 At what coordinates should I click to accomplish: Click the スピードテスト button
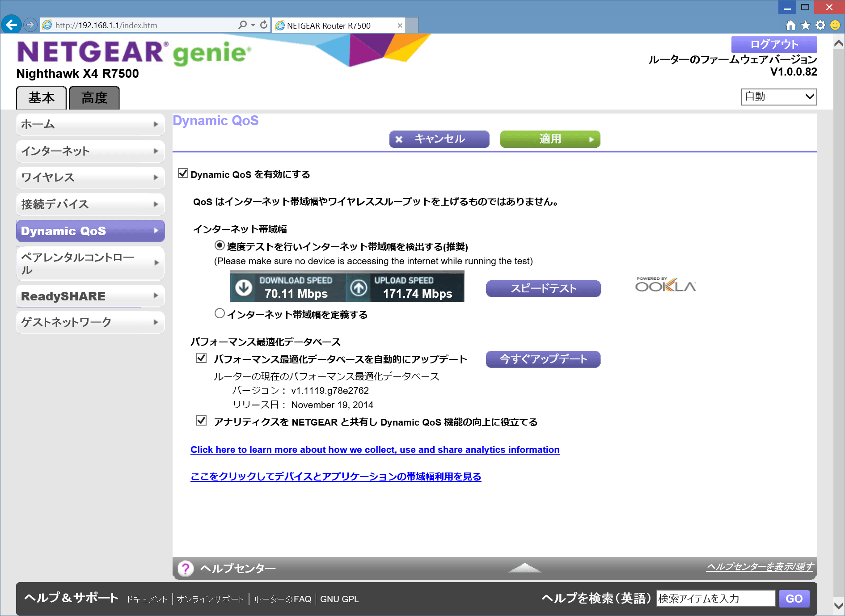point(543,288)
